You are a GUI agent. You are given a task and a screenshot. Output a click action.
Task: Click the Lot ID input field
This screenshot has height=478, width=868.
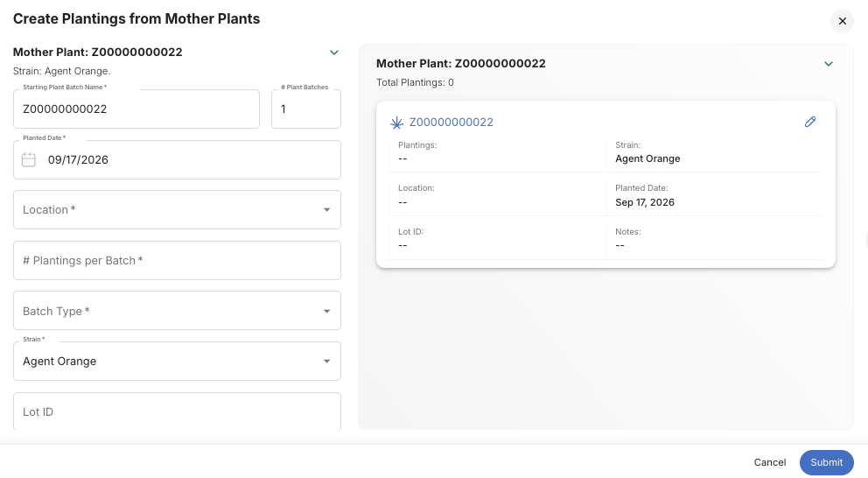177,411
